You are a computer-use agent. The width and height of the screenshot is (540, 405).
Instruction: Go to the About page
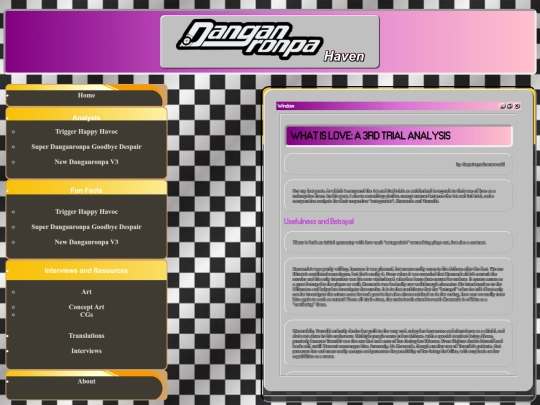(86, 381)
